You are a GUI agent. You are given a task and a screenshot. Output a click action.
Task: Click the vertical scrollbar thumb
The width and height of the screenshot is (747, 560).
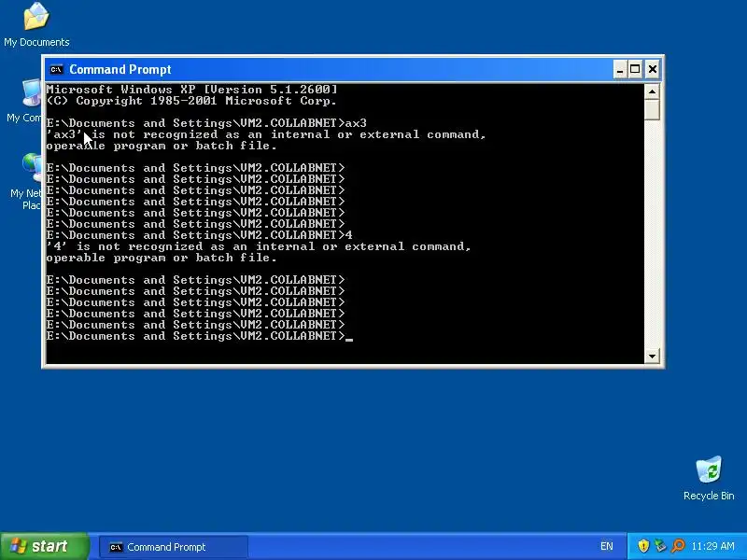[x=652, y=109]
